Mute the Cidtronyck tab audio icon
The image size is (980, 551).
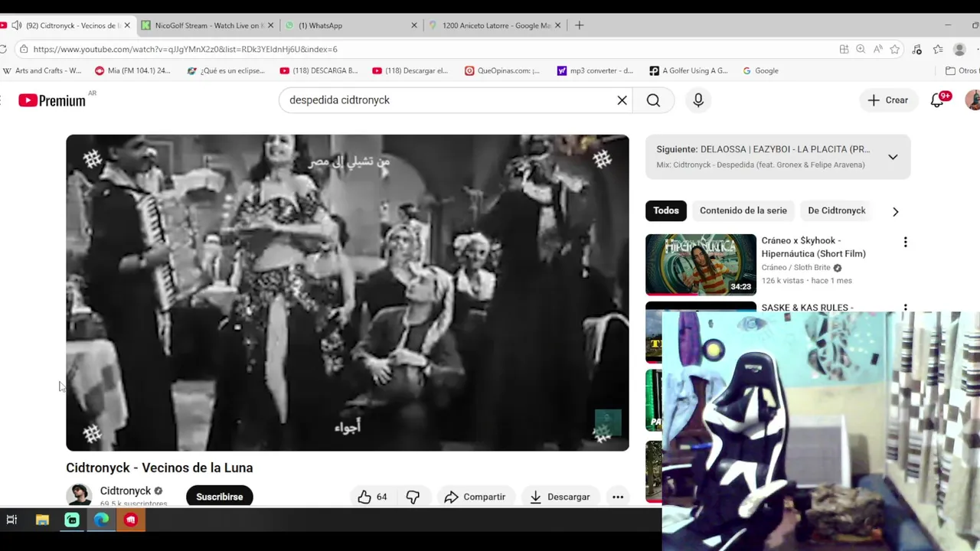[x=17, y=25]
